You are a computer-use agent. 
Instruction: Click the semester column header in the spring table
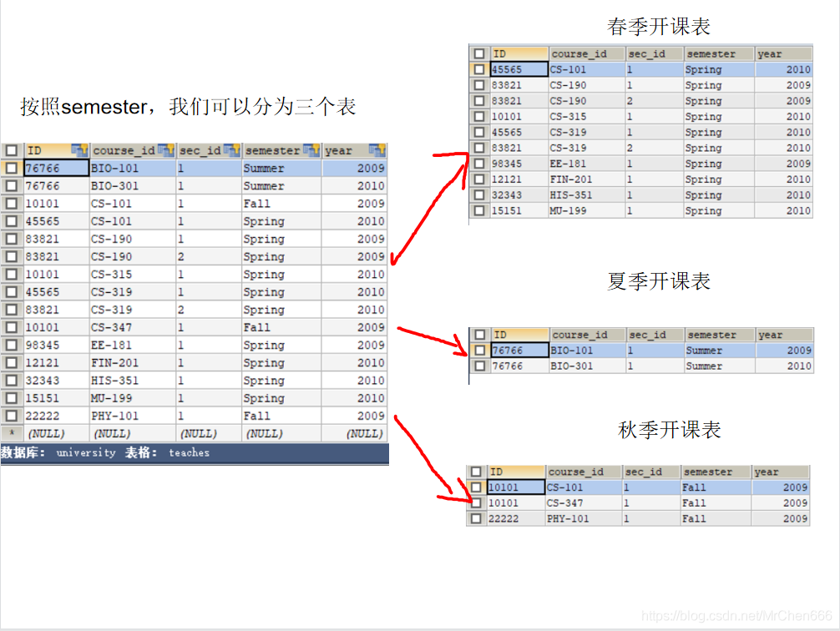(720, 53)
